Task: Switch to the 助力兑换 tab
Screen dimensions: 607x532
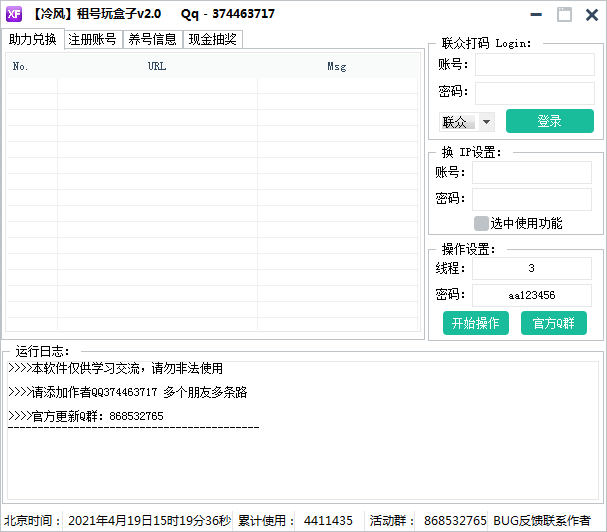Action: pos(33,39)
